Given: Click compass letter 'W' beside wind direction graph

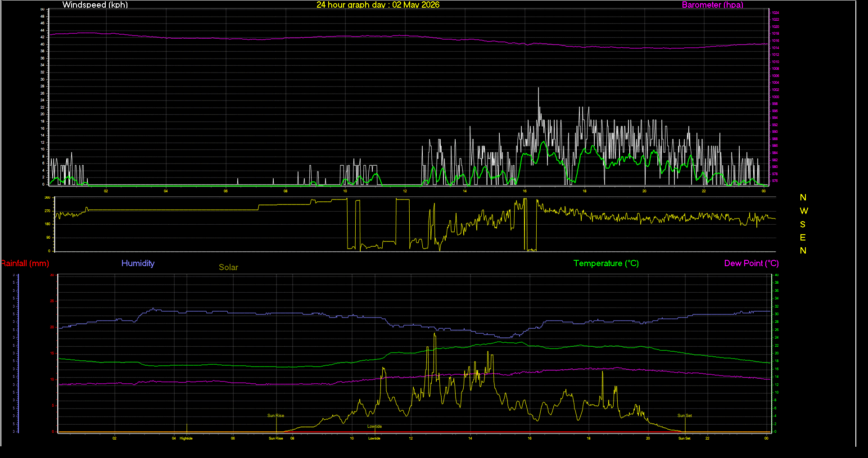Looking at the screenshot, I should tap(804, 211).
